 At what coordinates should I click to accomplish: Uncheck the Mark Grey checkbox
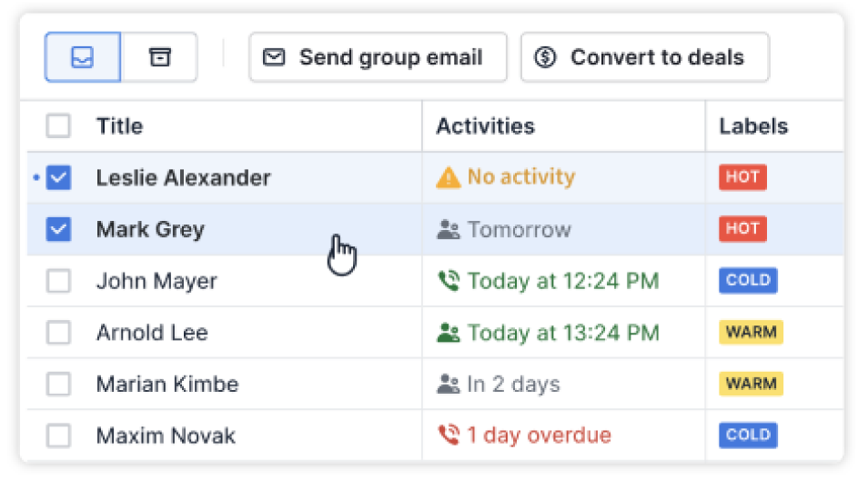pos(58,229)
